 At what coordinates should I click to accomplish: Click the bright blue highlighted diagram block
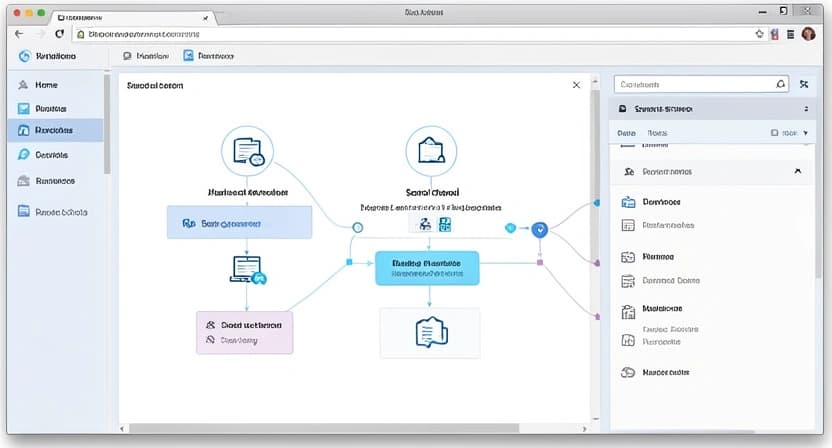427,267
